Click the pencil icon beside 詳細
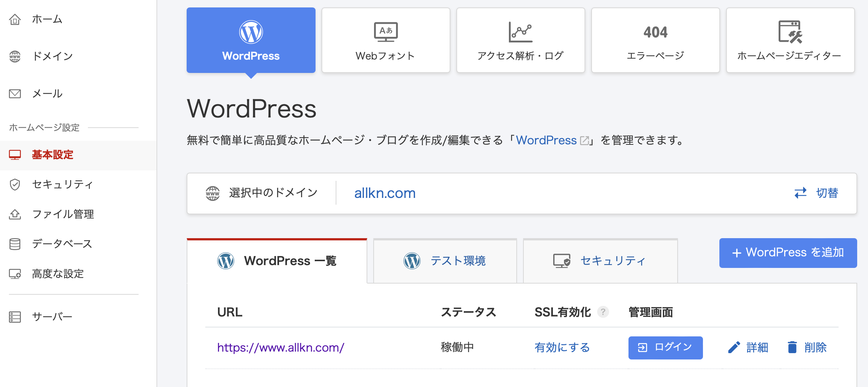The height and width of the screenshot is (387, 868). pyautogui.click(x=734, y=348)
